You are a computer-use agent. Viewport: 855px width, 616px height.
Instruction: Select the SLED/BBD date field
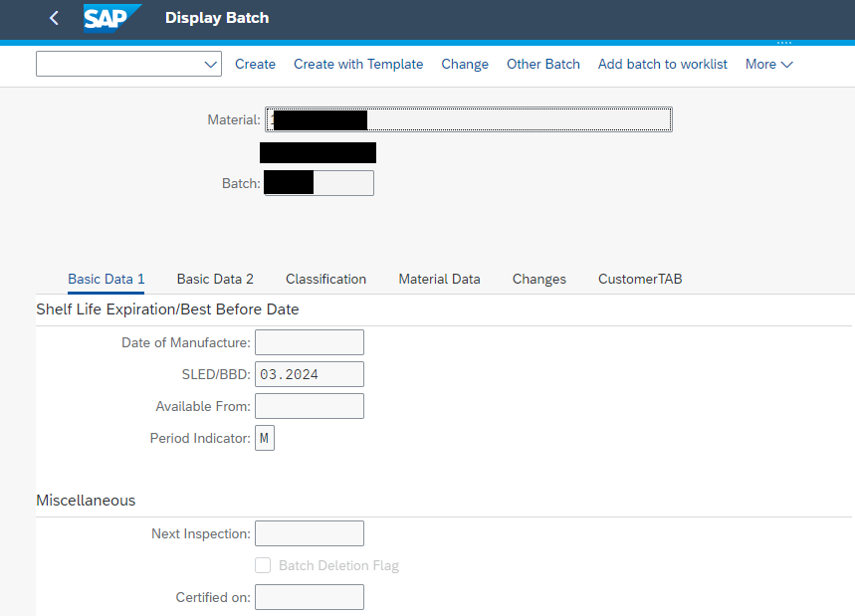309,374
